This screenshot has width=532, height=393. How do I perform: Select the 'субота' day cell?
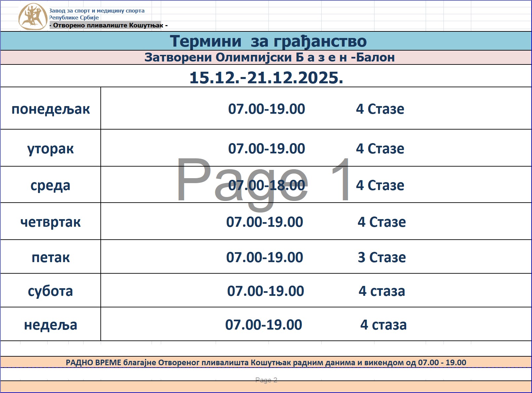tap(51, 291)
